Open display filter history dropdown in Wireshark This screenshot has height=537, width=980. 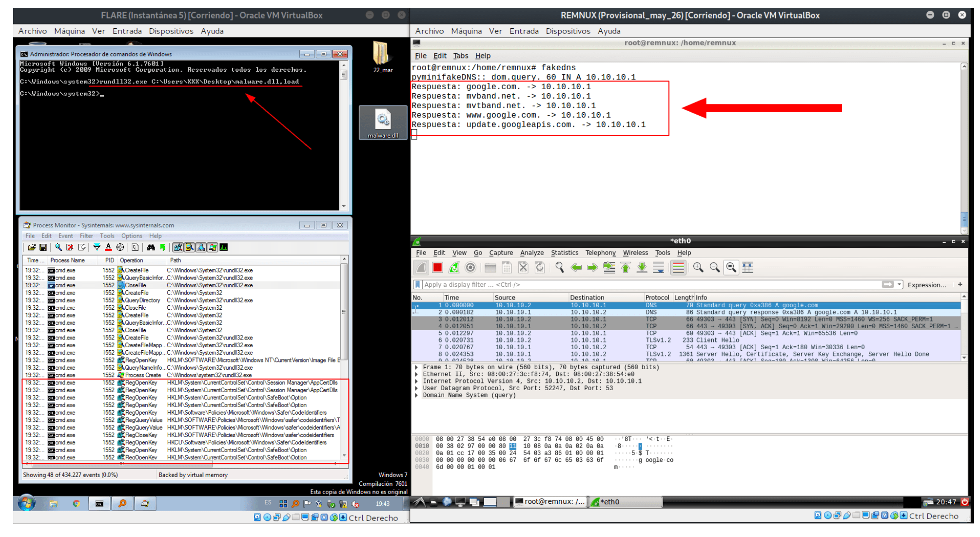coord(900,285)
